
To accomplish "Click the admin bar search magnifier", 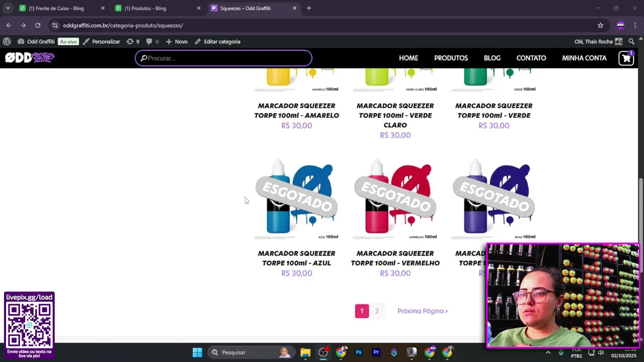I will [x=631, y=42].
